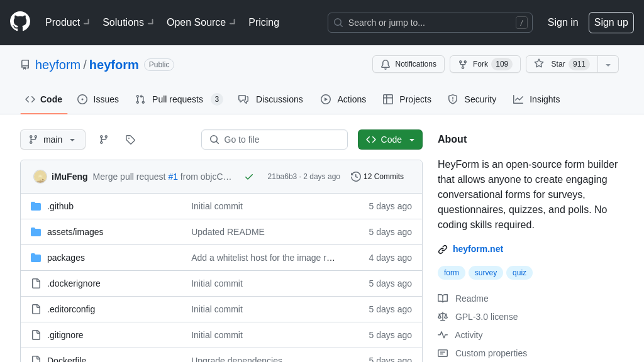Viewport: 644px width, 362px height.
Task: Open the tags icon
Action: tap(130, 140)
